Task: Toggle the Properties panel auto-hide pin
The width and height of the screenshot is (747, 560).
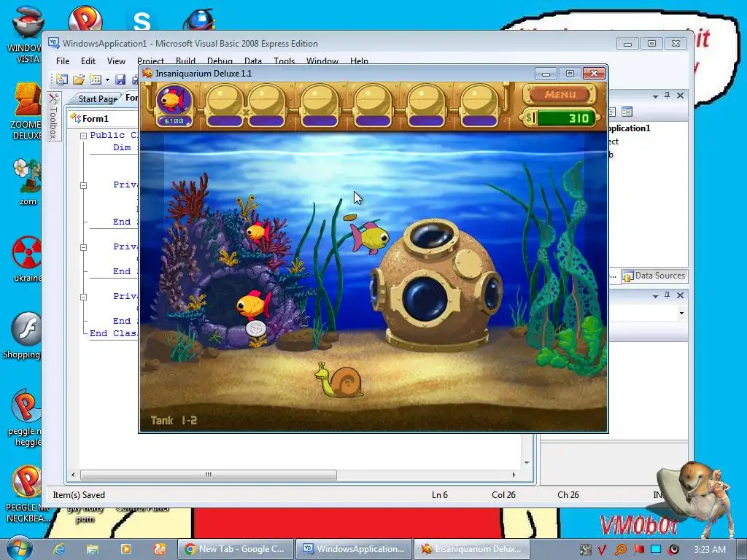Action: click(667, 296)
